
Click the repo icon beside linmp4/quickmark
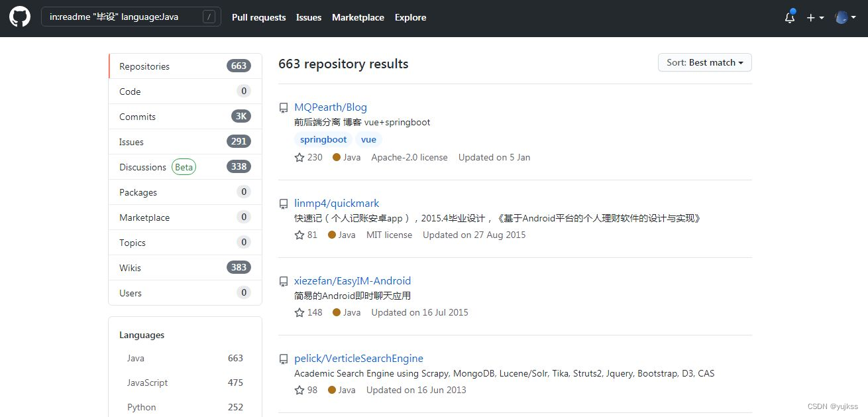(x=284, y=204)
